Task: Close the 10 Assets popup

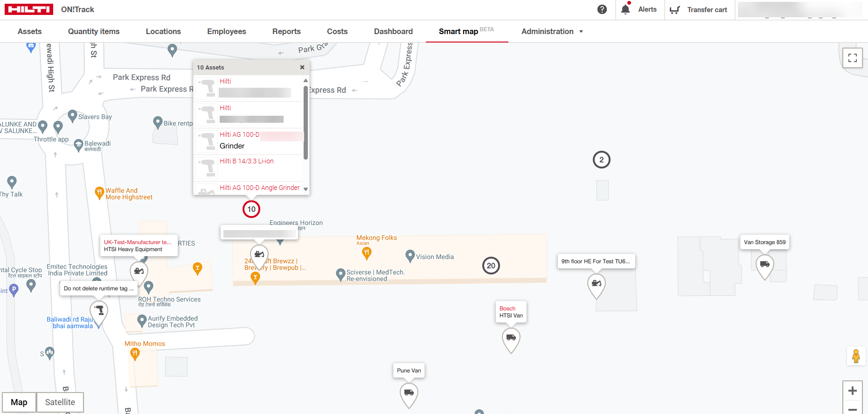Action: click(302, 67)
